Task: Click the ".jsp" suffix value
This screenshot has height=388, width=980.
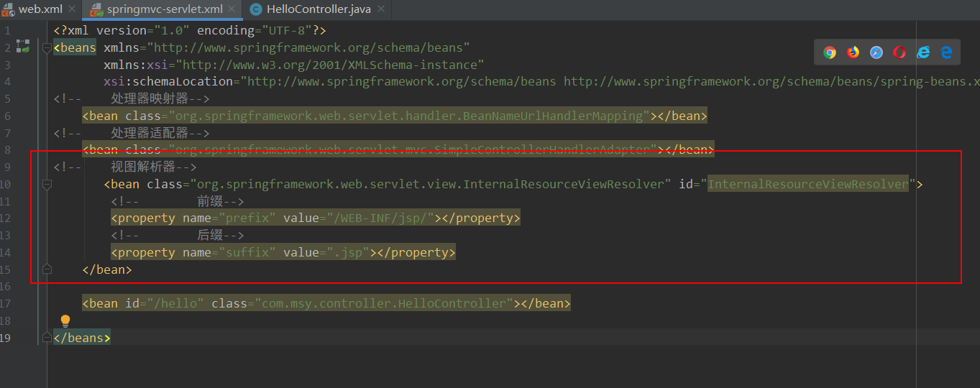Action: (x=348, y=252)
